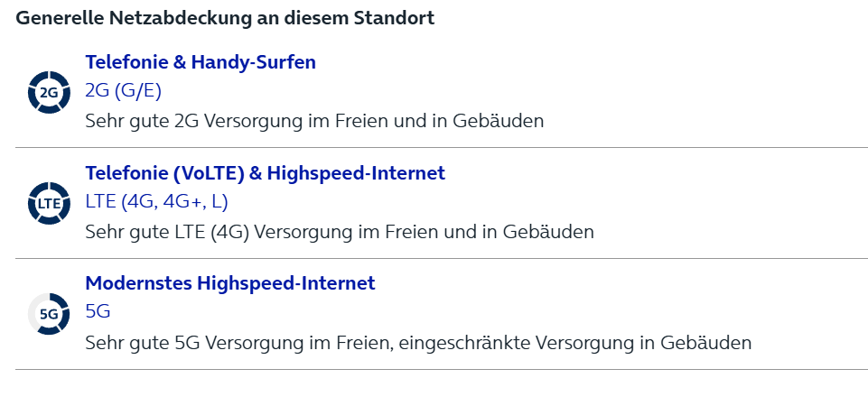Select 'Highspeed-Internet' in the LTE title
868x406 pixels.
click(356, 173)
